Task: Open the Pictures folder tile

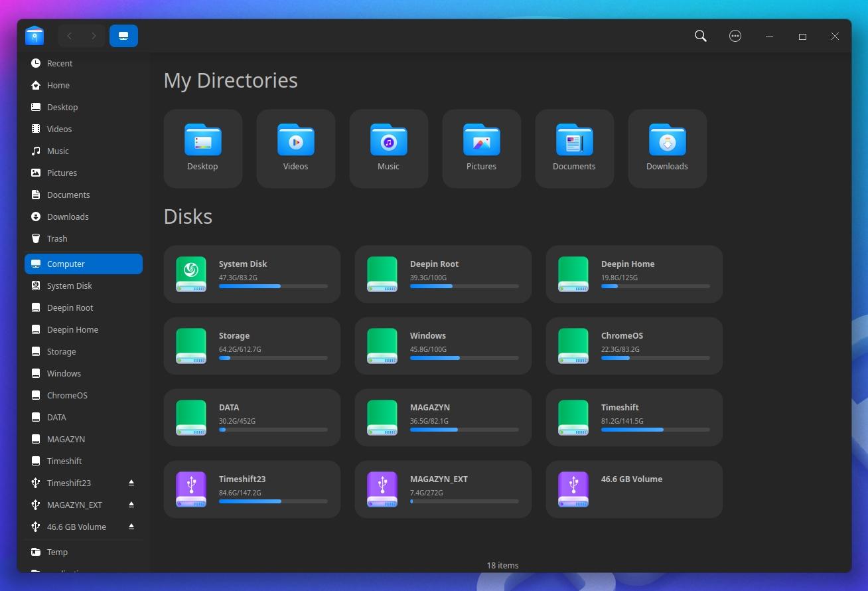Action: click(482, 149)
